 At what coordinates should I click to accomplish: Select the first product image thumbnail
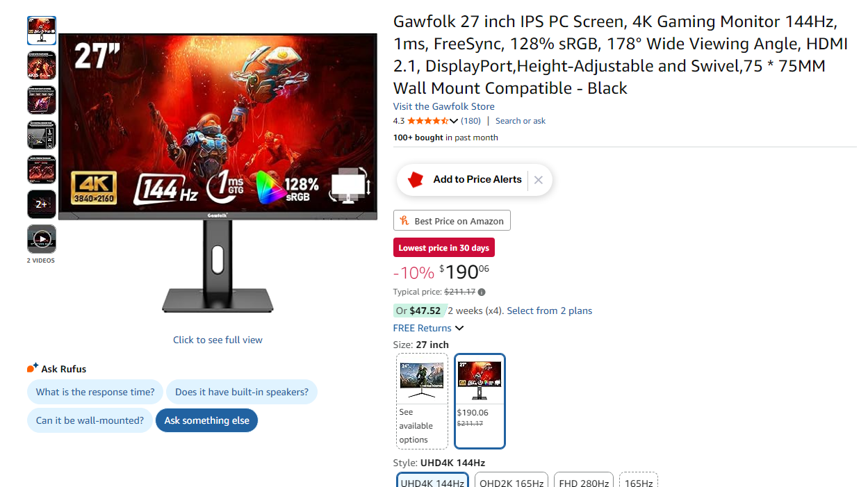42,31
